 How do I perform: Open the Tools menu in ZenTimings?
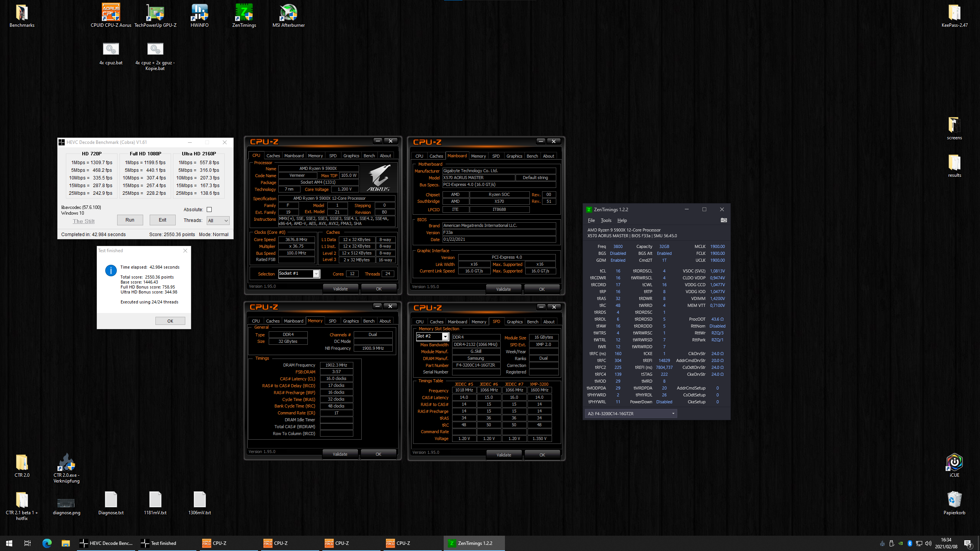(x=606, y=220)
